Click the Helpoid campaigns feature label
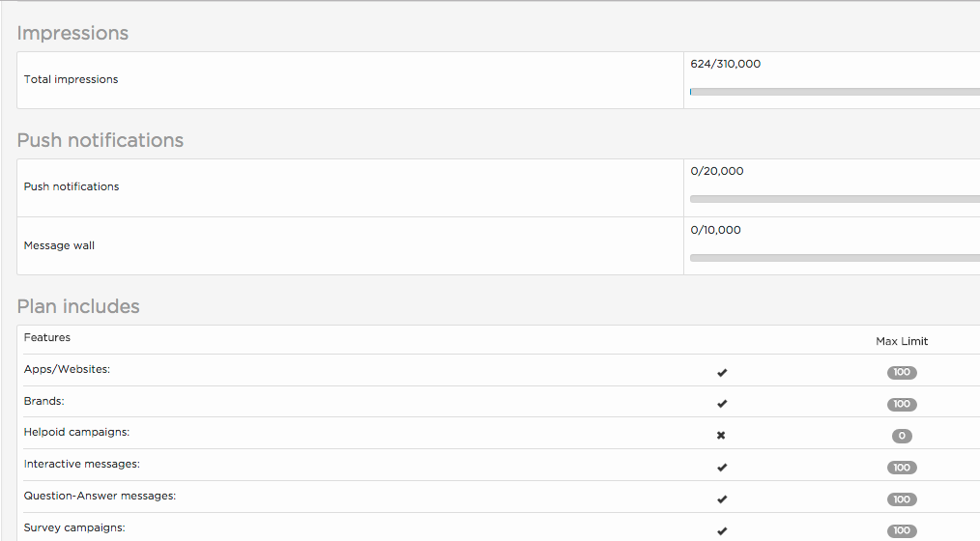 (77, 432)
